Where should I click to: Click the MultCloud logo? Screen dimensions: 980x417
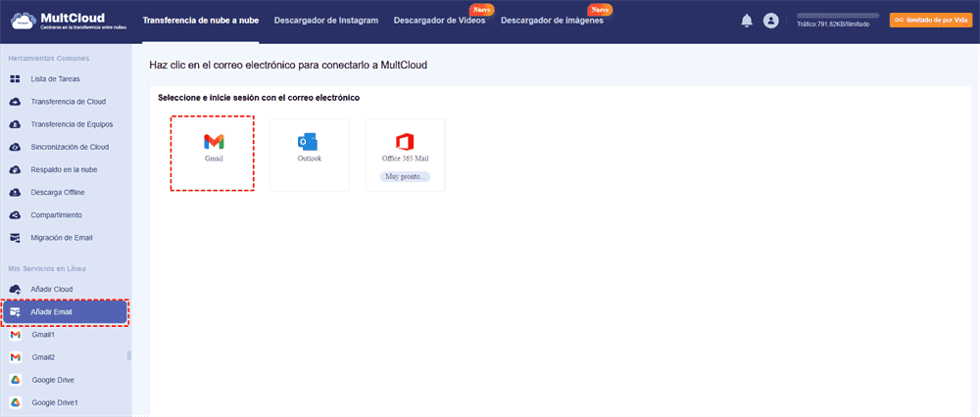tap(68, 21)
